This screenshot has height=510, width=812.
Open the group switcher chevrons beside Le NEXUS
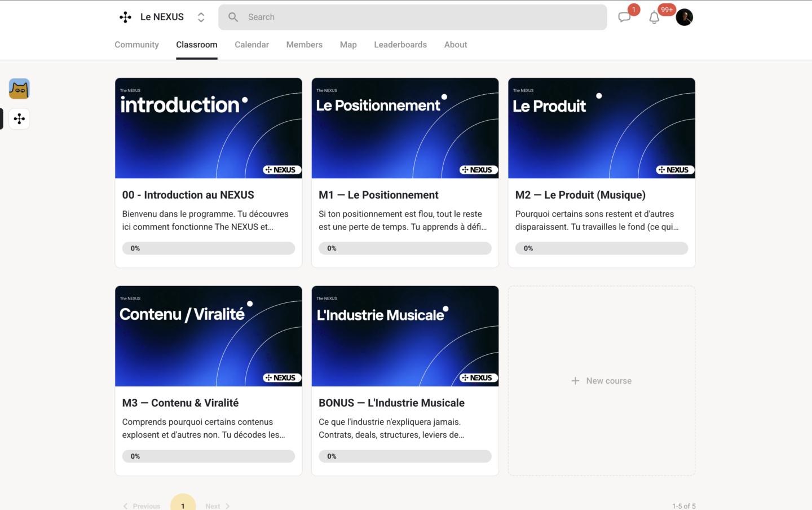(201, 17)
